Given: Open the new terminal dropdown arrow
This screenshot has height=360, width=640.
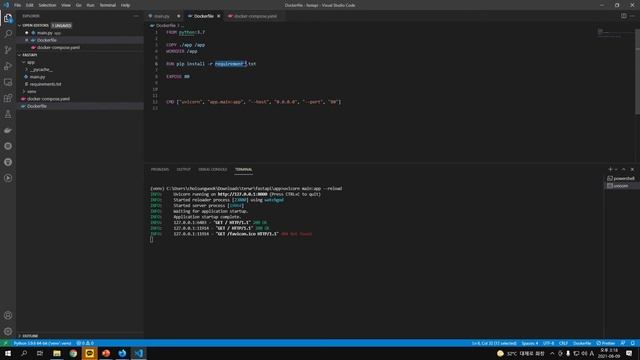Looking at the screenshot, I should (616, 169).
